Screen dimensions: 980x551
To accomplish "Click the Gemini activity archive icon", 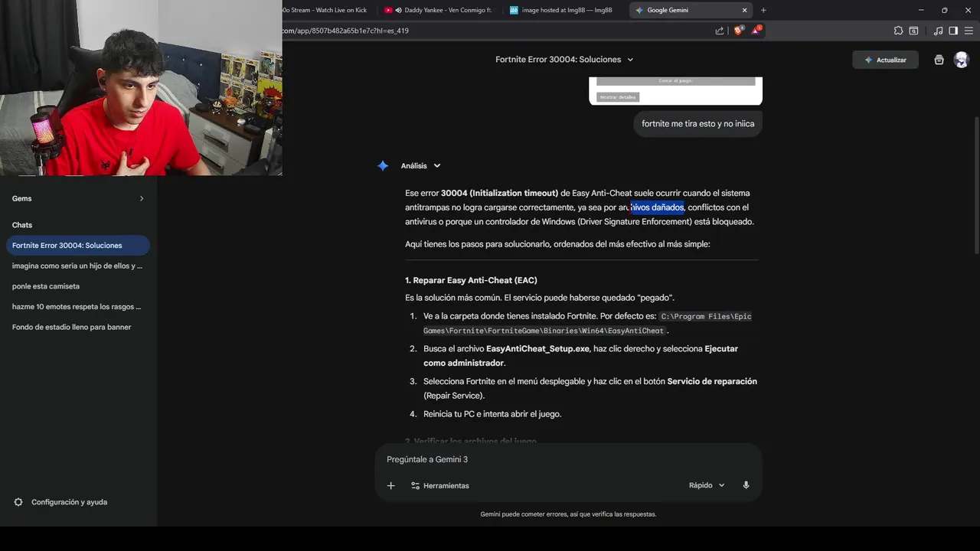I will click(x=939, y=60).
